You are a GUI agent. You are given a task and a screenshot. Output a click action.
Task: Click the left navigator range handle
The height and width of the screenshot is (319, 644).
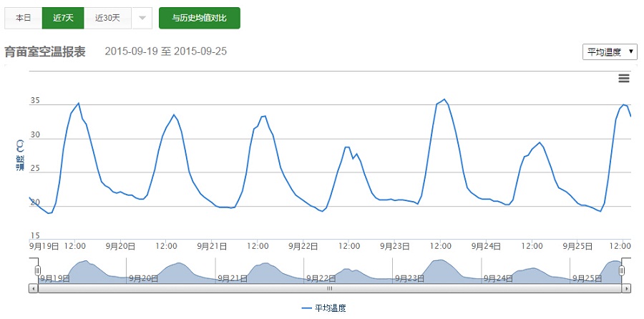coord(37,270)
